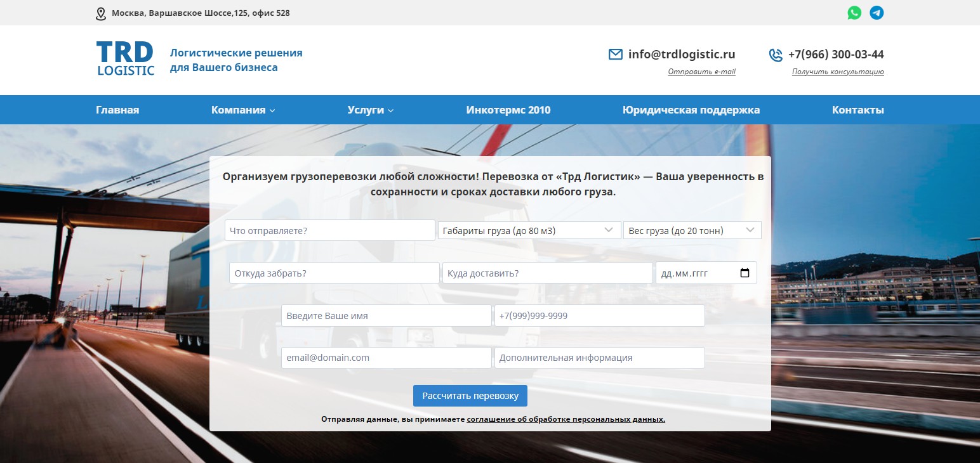Focus the Дополнительная информация field
The height and width of the screenshot is (463, 980).
[x=600, y=358]
